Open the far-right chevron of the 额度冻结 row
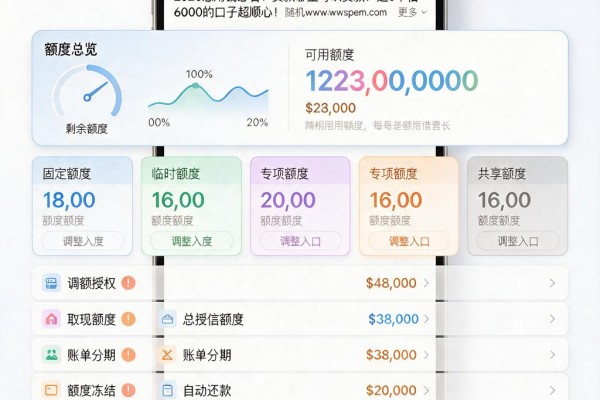The image size is (600, 400). tap(552, 390)
